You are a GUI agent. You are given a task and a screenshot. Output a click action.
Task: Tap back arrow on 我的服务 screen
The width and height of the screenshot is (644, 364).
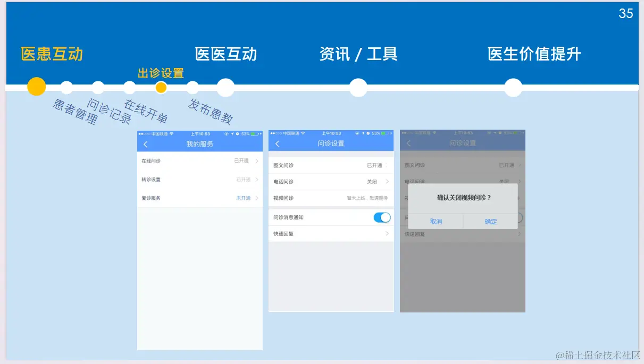(x=146, y=145)
